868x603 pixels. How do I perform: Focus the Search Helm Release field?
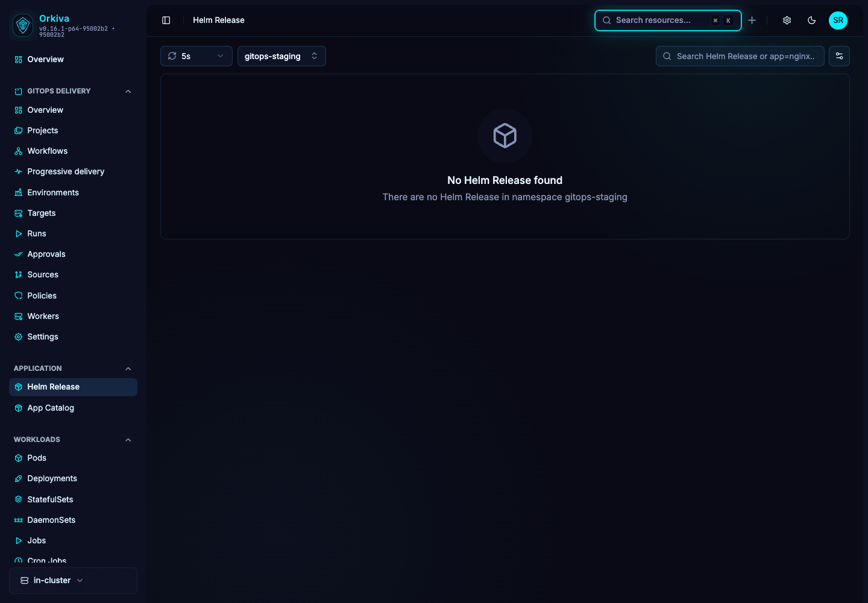(x=740, y=56)
